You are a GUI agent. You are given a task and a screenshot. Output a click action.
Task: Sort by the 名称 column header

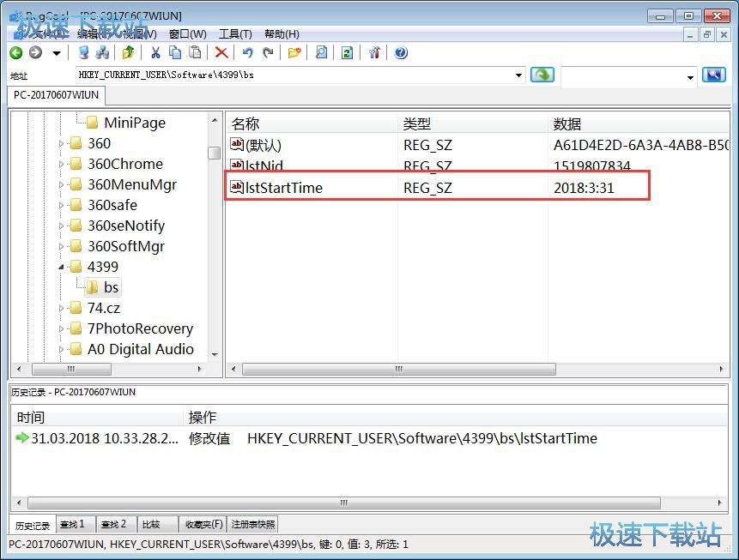click(x=311, y=123)
